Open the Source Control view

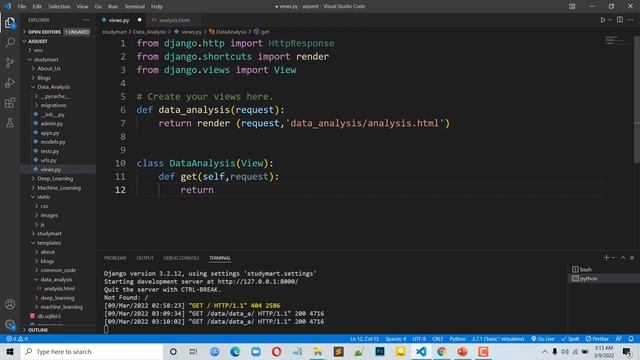(10, 62)
